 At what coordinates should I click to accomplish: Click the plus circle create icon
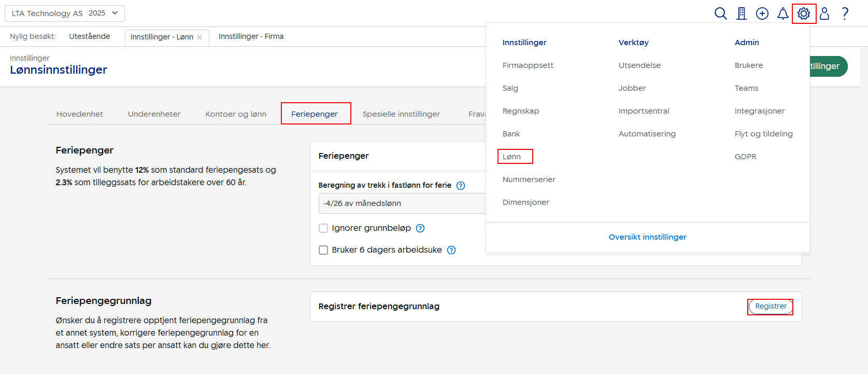[762, 13]
